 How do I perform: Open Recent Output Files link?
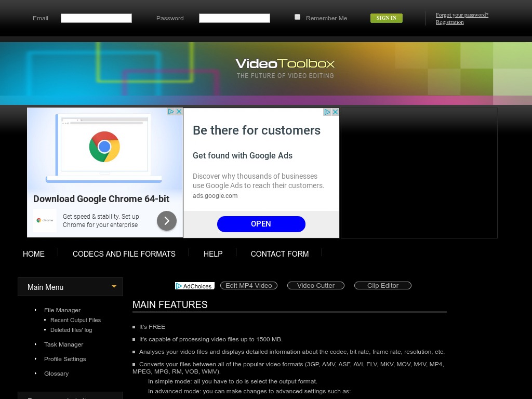(76, 320)
